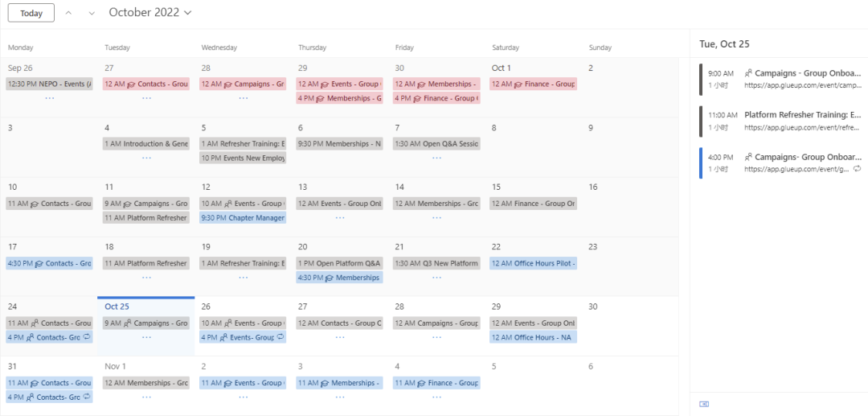Expand more events under Oct 25

tap(146, 337)
